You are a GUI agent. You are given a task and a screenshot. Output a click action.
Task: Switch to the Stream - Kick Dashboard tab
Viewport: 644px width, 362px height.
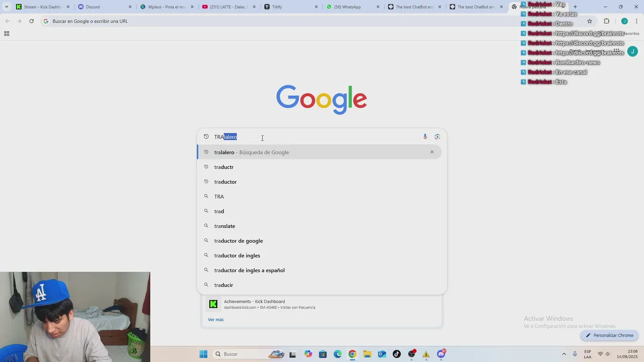(x=42, y=7)
